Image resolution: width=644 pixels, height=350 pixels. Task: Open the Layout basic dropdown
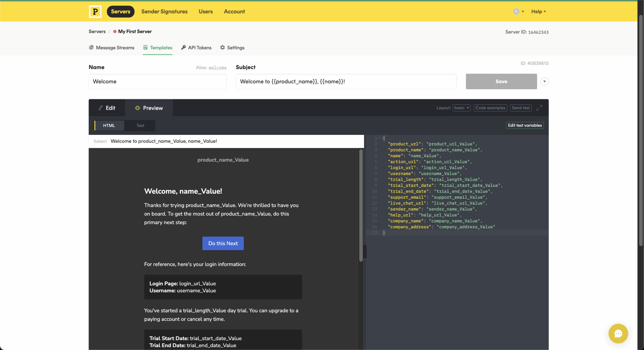click(x=461, y=108)
